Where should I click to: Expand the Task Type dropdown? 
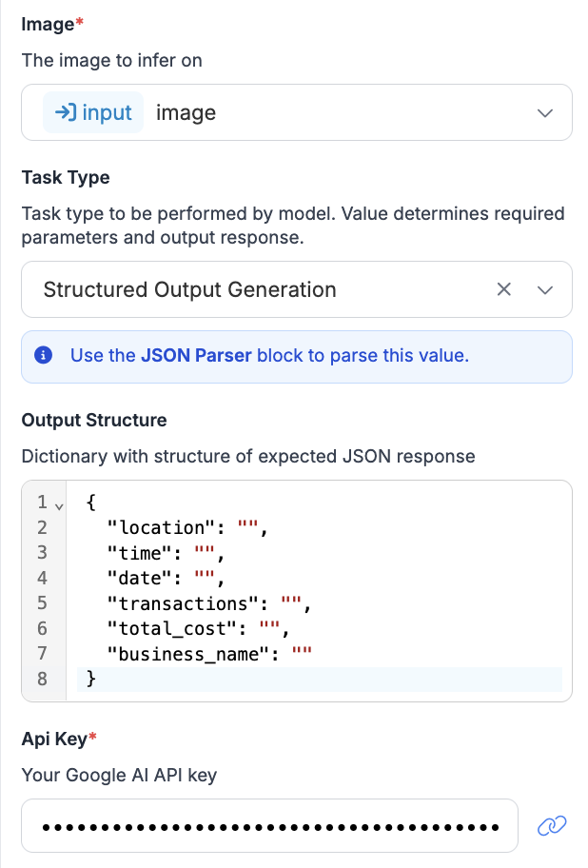click(x=545, y=288)
